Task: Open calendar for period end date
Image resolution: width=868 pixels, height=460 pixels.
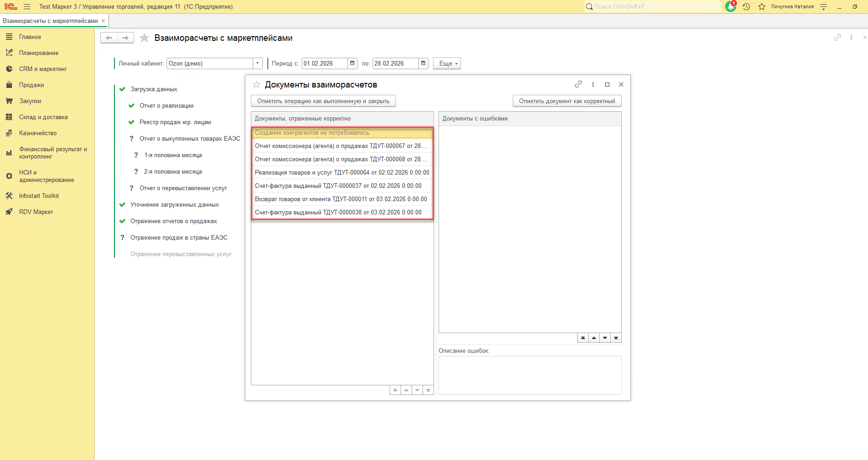Action: 423,63
